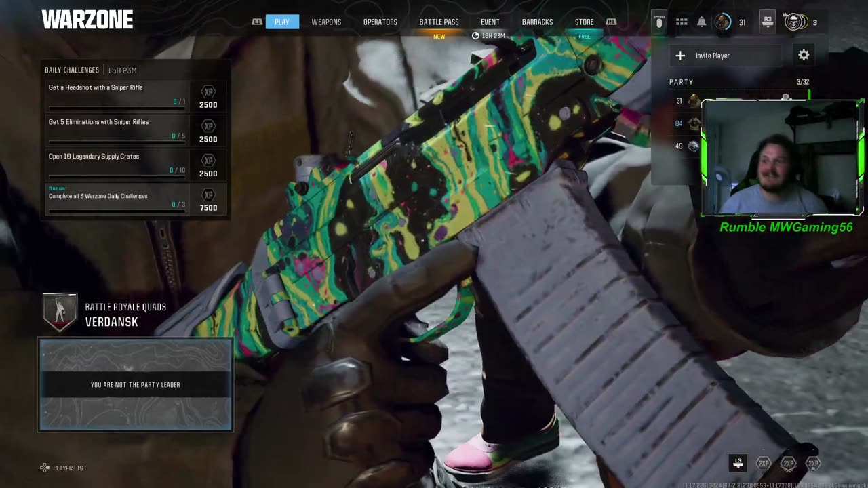Select the XP badge for Legendary Crates challenge

point(208,161)
